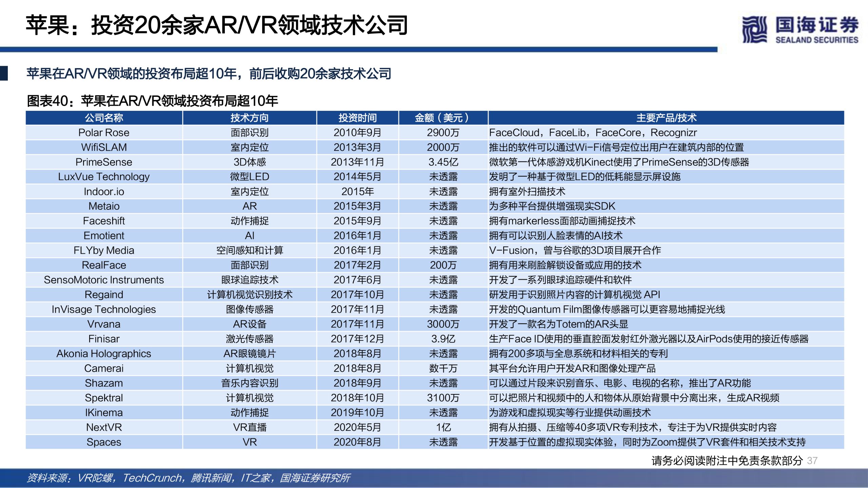
Task: Select the Regaind company cell
Action: (x=104, y=294)
